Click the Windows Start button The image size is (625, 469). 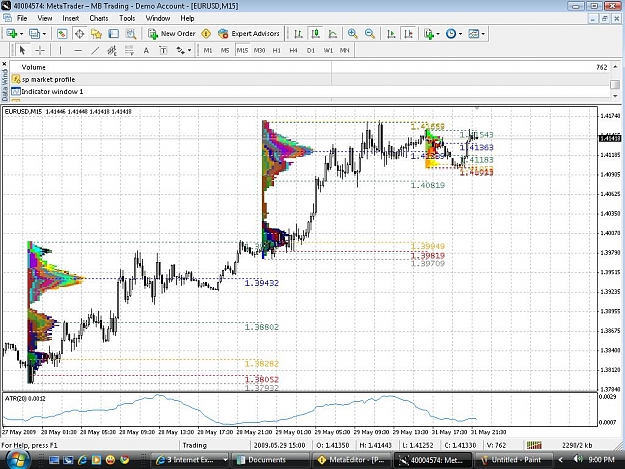(16, 459)
